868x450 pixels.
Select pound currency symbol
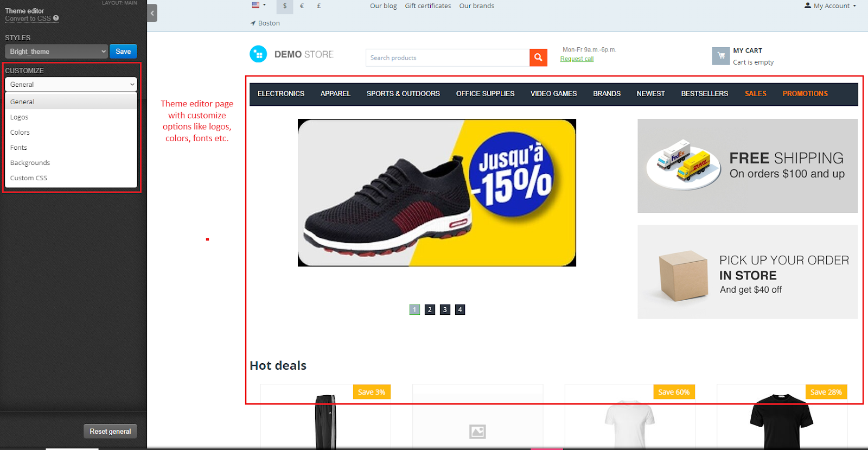319,7
